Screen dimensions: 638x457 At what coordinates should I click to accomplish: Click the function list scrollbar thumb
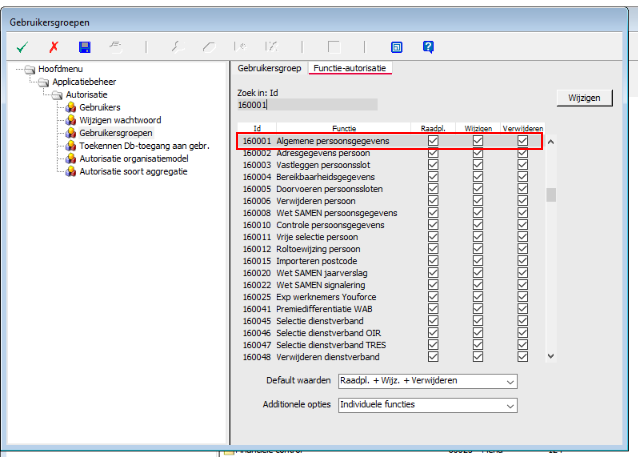click(x=551, y=195)
